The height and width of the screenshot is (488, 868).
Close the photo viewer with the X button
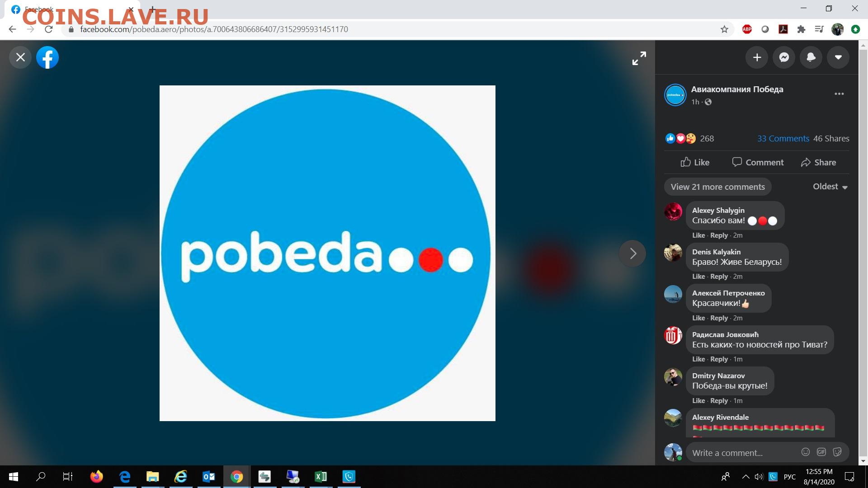click(x=20, y=57)
